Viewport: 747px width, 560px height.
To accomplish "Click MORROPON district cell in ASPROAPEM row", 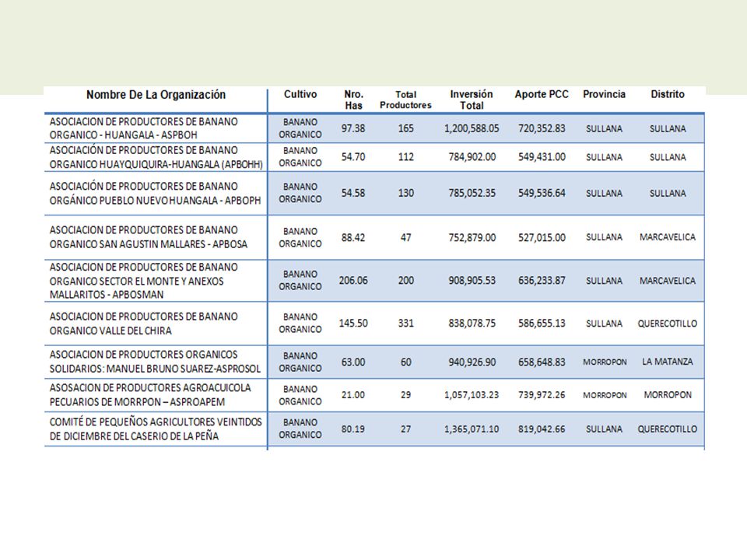I will [x=668, y=395].
